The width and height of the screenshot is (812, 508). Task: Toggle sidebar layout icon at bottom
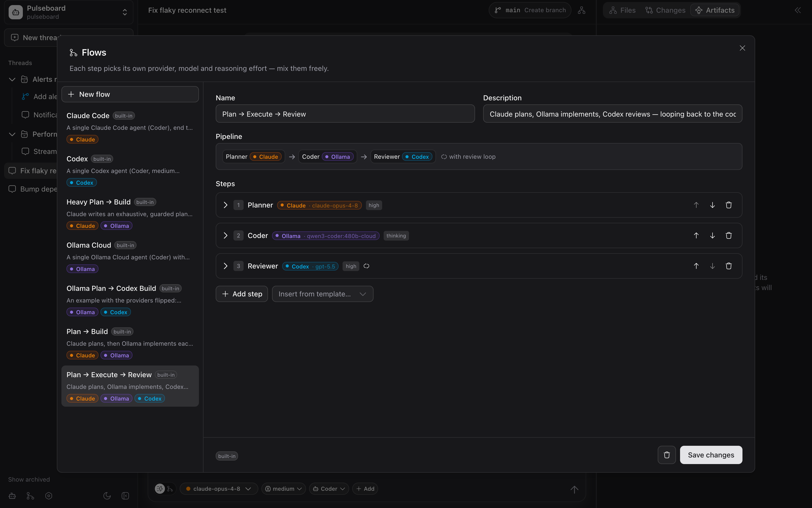[125, 496]
